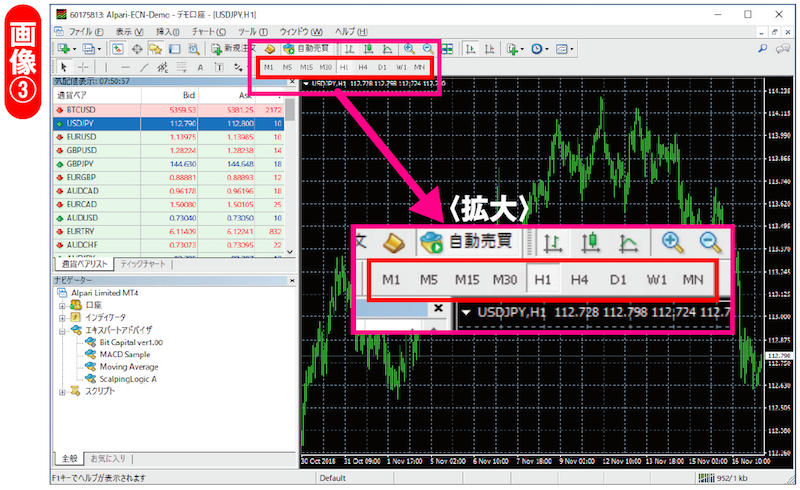Viewport: 800px width, 490px height.
Task: Expand the Profiles dropdown arrow
Action: point(99,50)
